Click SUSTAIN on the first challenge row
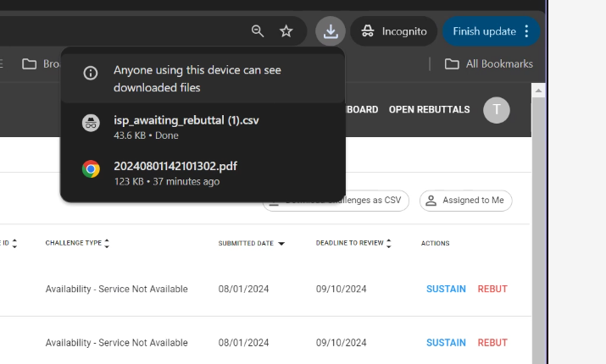This screenshot has width=606, height=364. click(446, 289)
